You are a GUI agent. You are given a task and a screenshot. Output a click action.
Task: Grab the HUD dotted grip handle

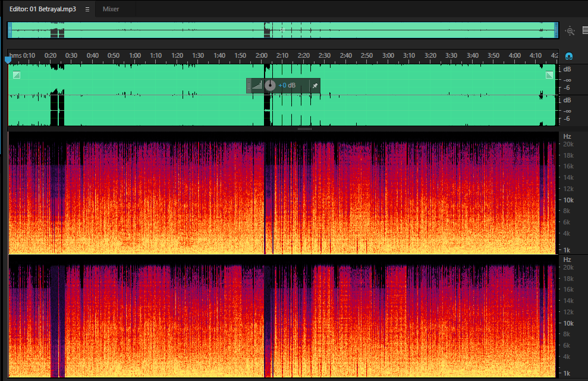coord(249,86)
